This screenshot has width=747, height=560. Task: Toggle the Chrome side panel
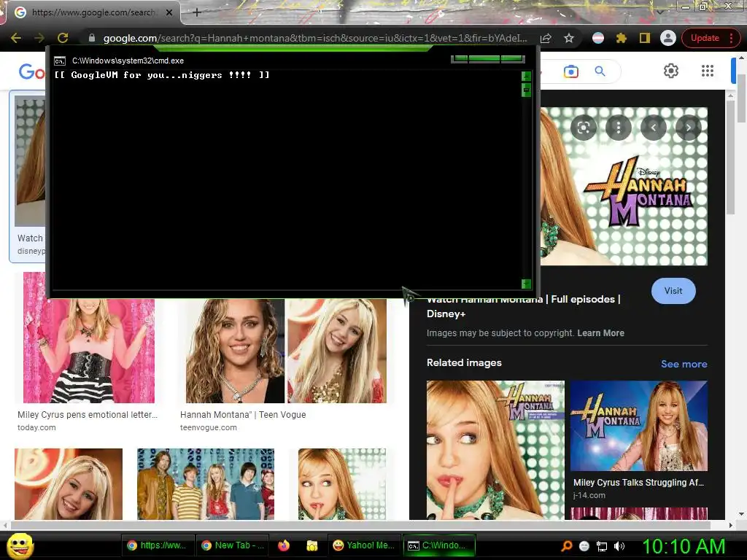[645, 38]
